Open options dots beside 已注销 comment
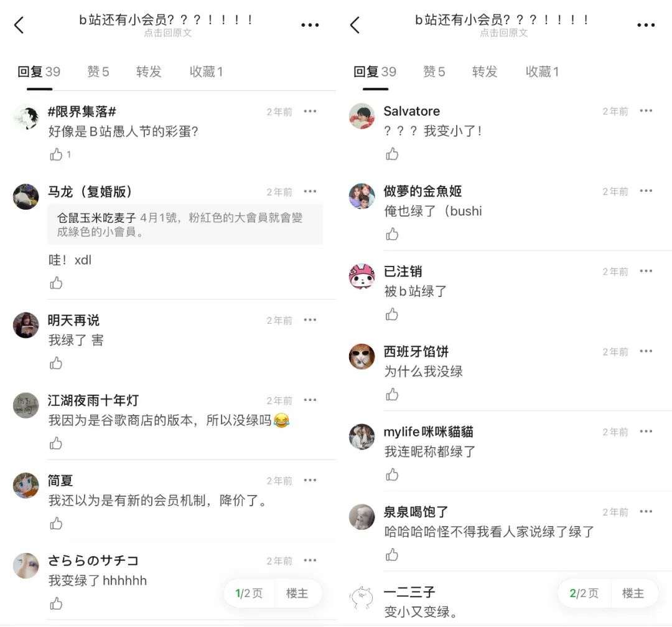This screenshot has height=627, width=672. [x=646, y=271]
